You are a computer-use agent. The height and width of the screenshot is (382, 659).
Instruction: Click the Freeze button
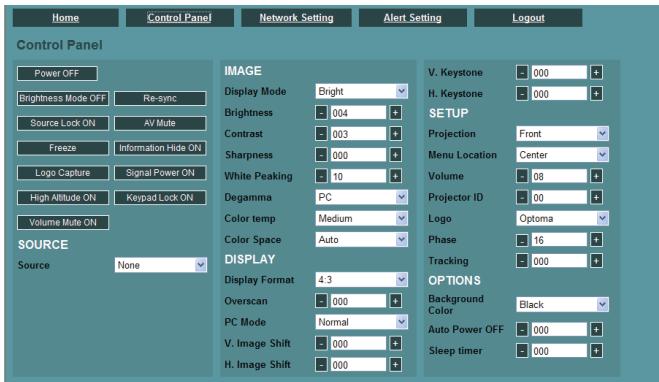coord(63,148)
